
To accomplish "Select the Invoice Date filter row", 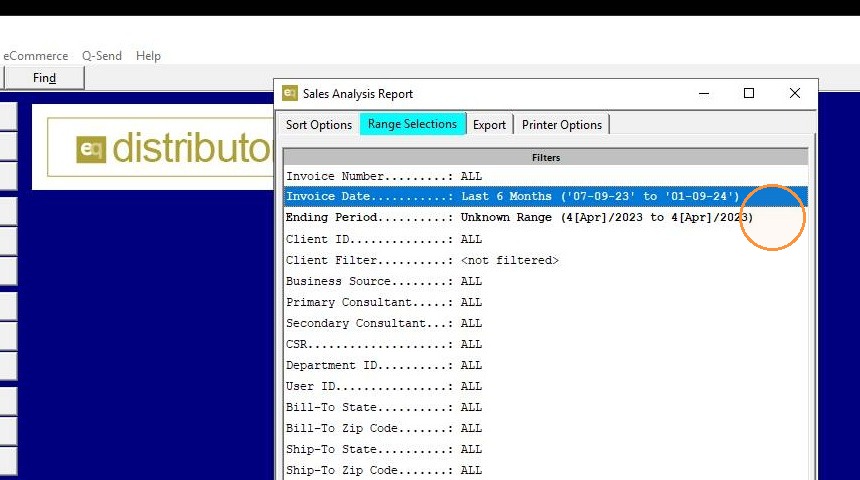I will [546, 196].
